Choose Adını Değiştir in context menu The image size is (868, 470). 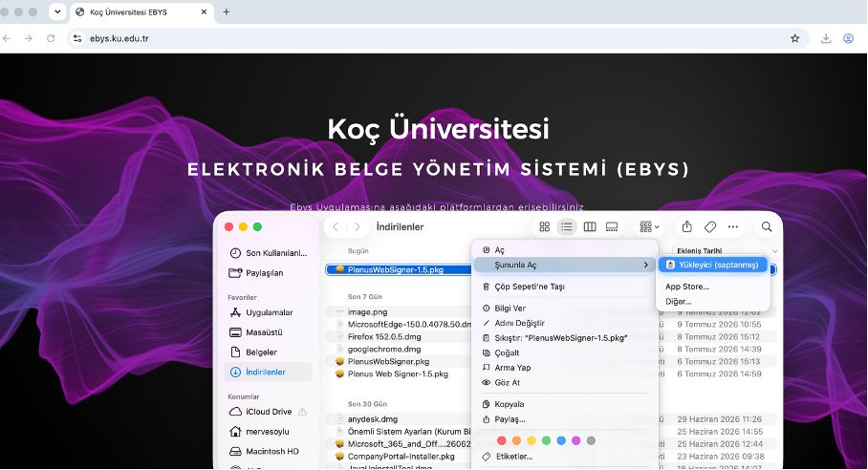[565, 323]
